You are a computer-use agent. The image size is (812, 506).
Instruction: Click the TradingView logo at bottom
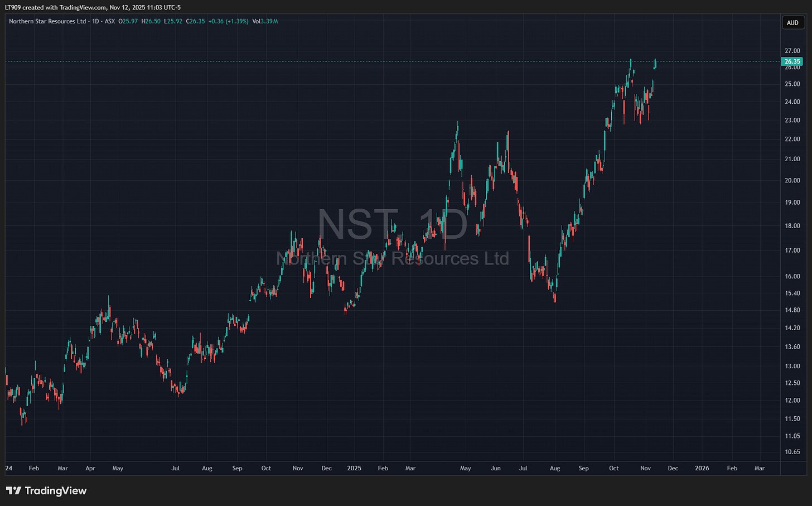click(47, 491)
